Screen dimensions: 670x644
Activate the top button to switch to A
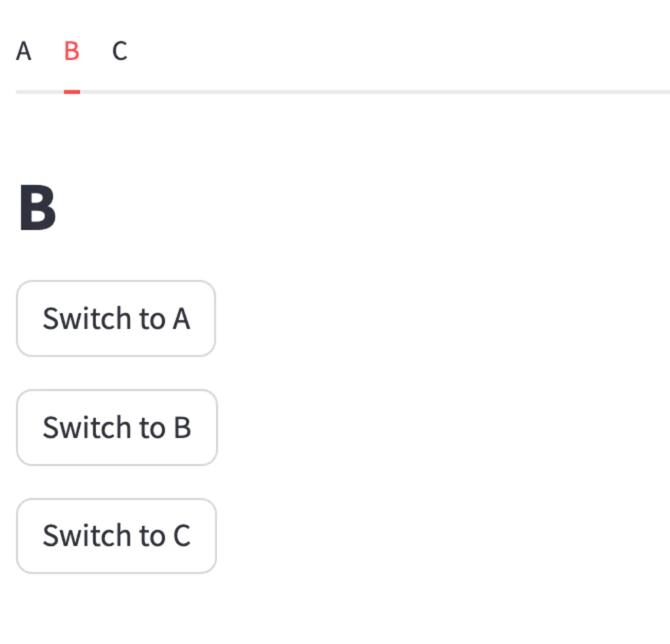(116, 319)
